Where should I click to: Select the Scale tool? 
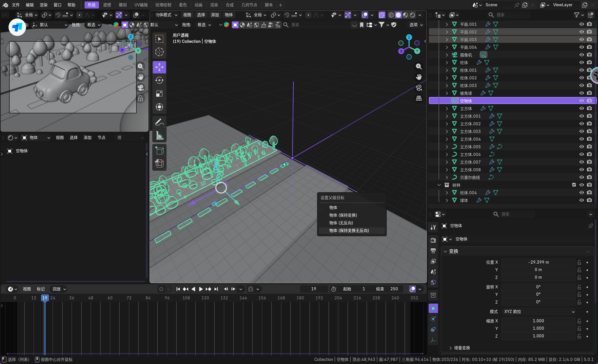tap(159, 94)
